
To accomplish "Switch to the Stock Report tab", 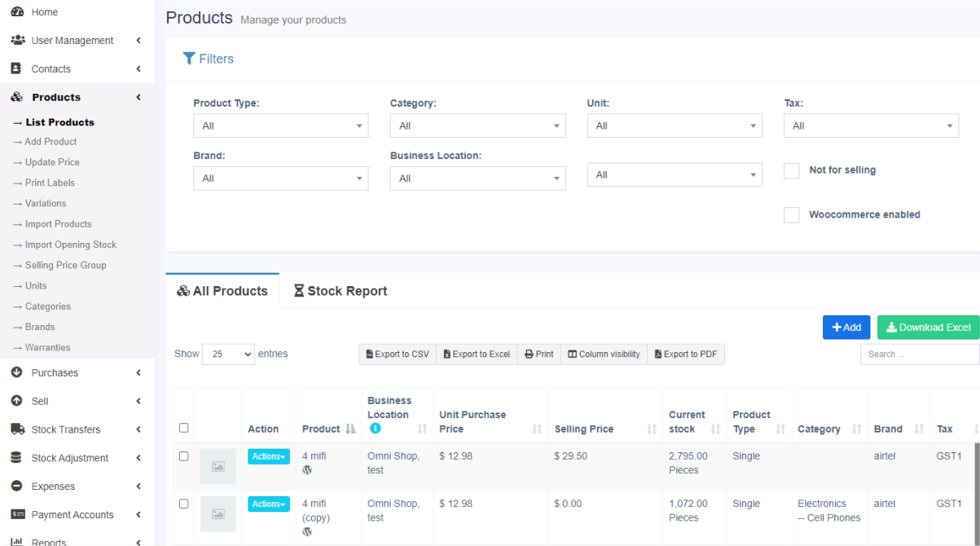I will click(x=341, y=291).
